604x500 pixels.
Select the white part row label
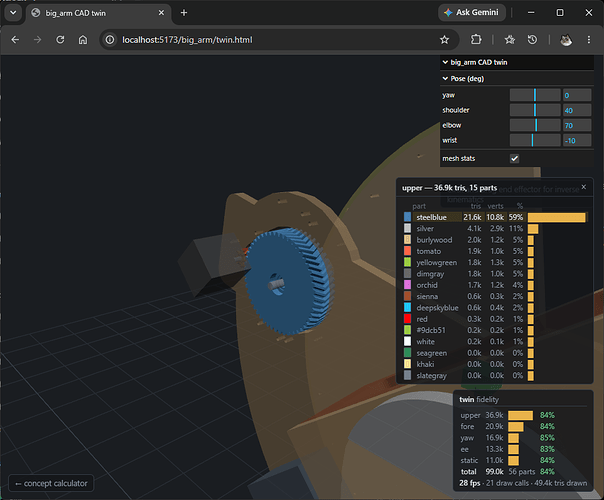coord(425,342)
